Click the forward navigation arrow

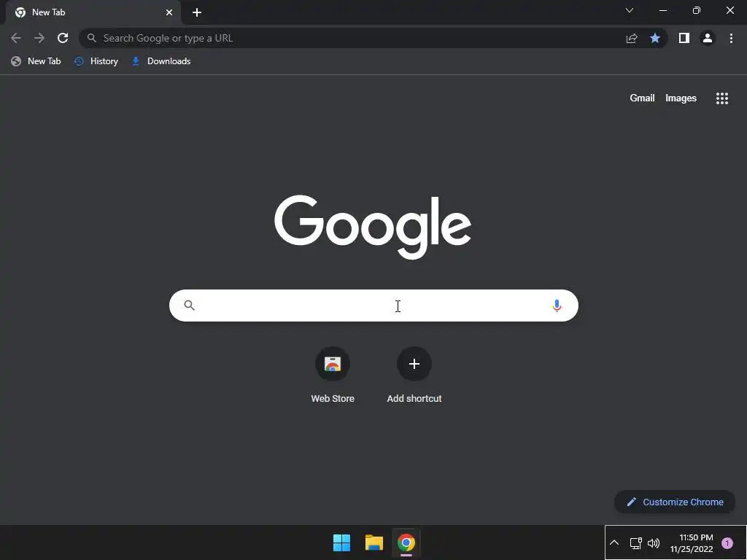pos(39,38)
